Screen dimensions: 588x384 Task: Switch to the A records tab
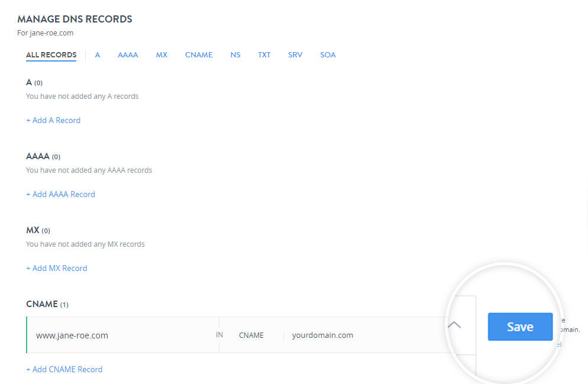coord(98,55)
